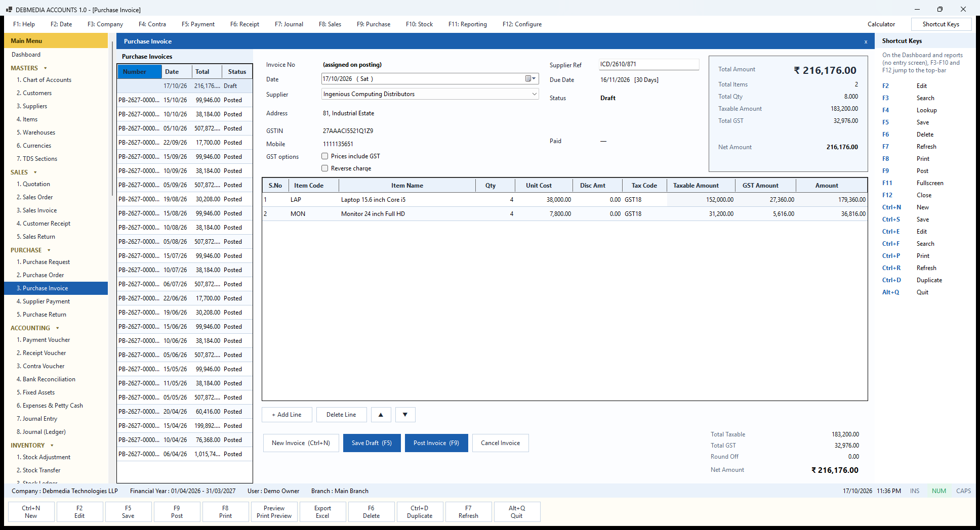The width and height of the screenshot is (980, 530).
Task: Select the posted invoice dated 20/04/26
Action: pyautogui.click(x=185, y=412)
